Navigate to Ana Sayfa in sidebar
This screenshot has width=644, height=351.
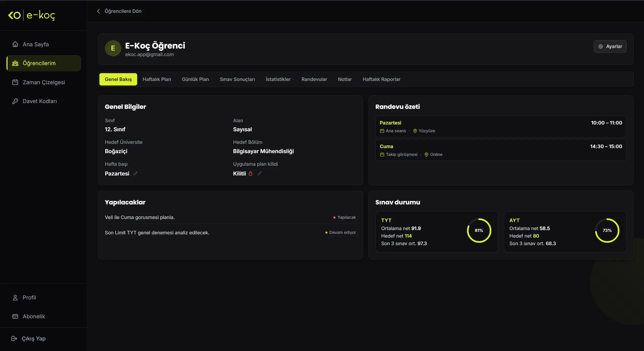coord(44,44)
